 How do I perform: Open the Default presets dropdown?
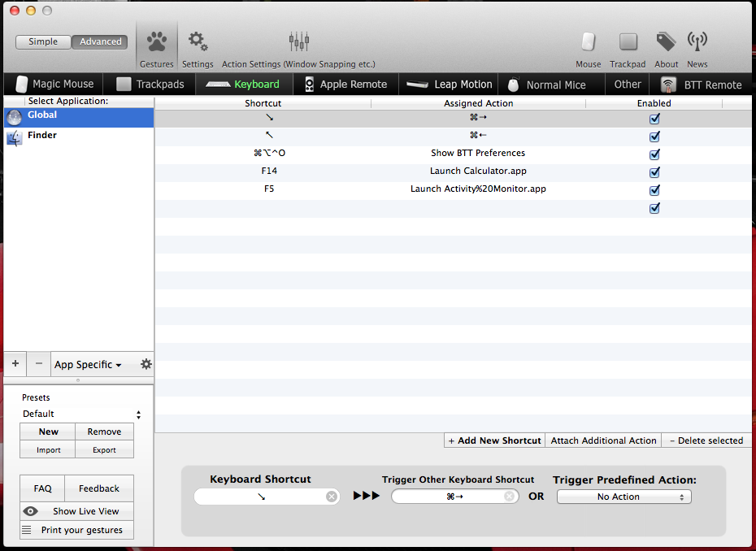(81, 414)
